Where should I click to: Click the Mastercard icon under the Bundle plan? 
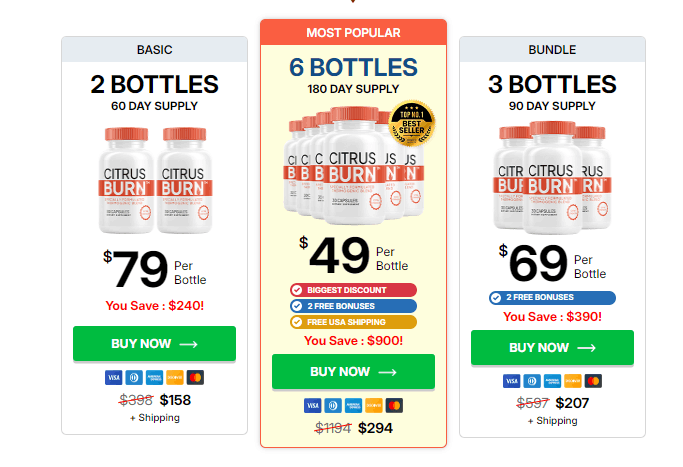coord(594,381)
